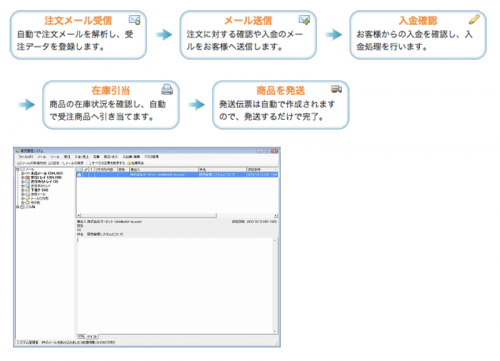
Task: Close the sales management system window
Action: coord(274,151)
